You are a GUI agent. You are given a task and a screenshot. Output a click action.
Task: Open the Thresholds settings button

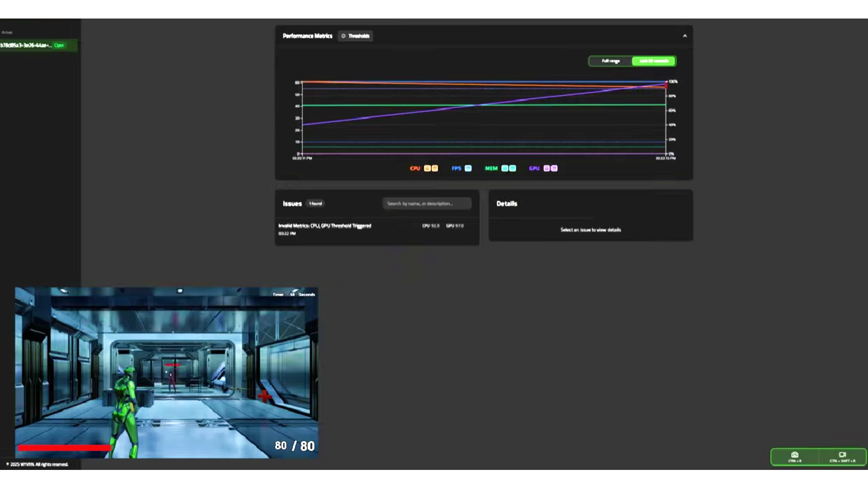[x=355, y=36]
